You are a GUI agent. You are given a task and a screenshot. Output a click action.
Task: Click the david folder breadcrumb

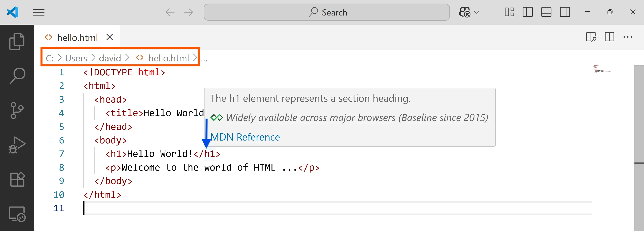(110, 58)
